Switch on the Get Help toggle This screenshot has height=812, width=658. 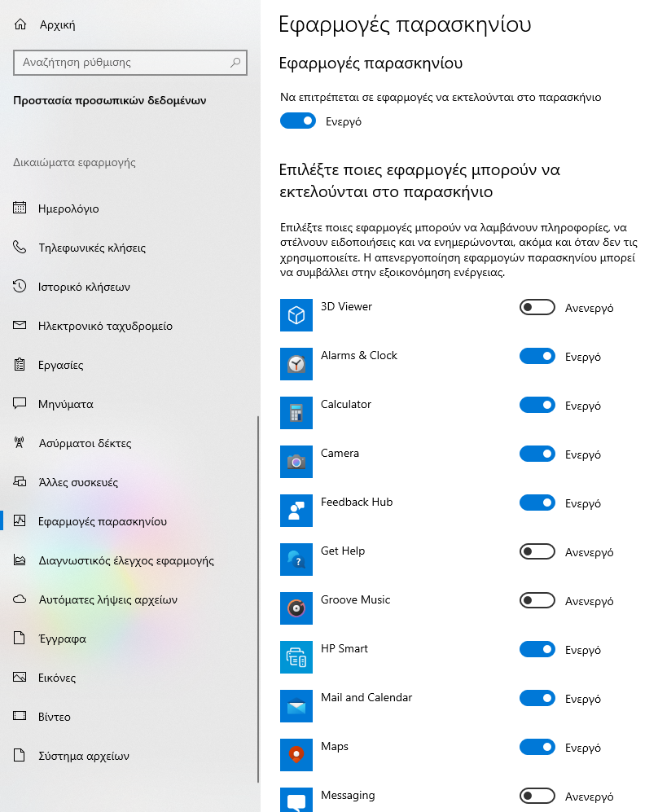[x=537, y=551]
